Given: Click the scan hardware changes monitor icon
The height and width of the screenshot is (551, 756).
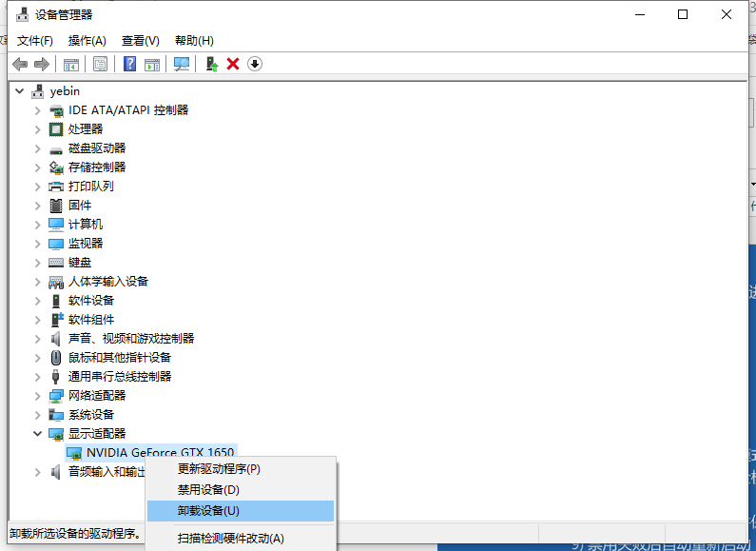Looking at the screenshot, I should click(x=182, y=64).
